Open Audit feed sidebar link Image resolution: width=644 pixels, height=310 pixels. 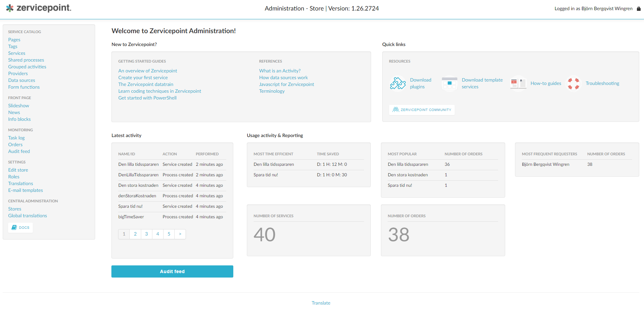pyautogui.click(x=19, y=151)
